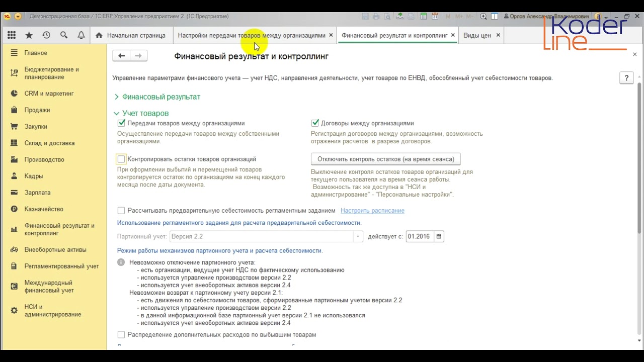Open Favorites star icon
The image size is (644, 362).
tap(29, 35)
